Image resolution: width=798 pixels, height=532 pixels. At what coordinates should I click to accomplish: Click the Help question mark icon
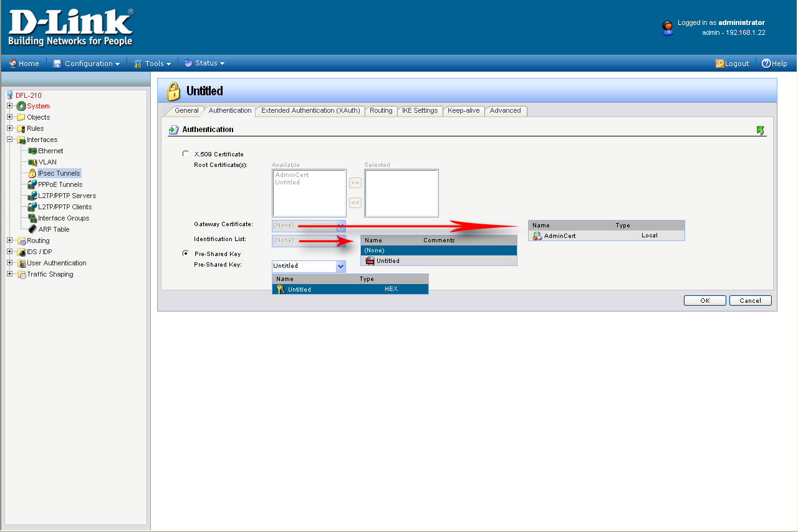(x=766, y=64)
